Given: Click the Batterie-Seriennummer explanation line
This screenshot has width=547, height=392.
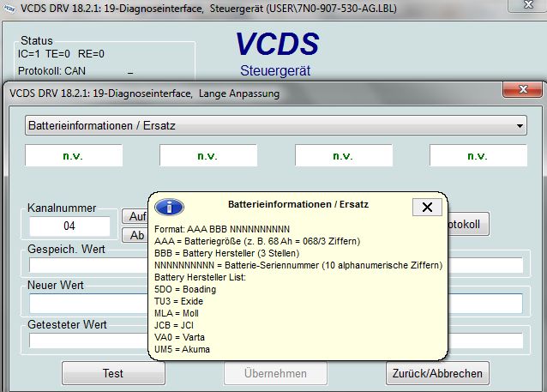Looking at the screenshot, I should click(x=298, y=265).
